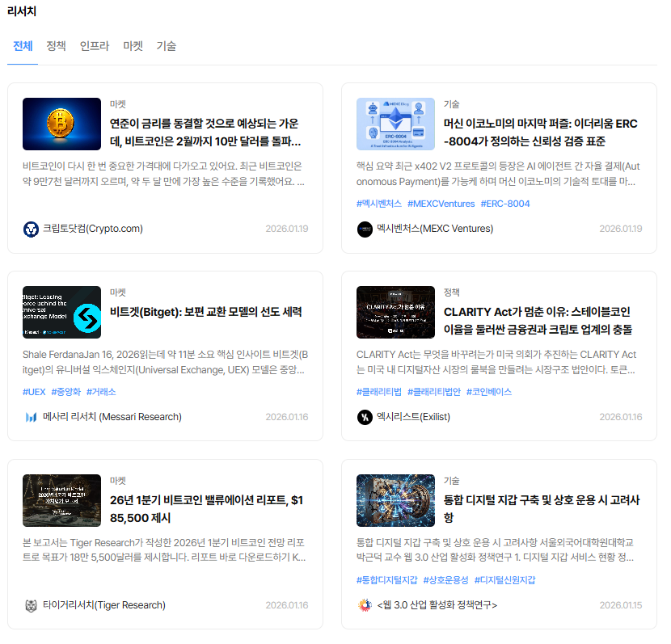Open the 비트겟(Bitget) article title
The height and width of the screenshot is (644, 671).
coord(205,312)
